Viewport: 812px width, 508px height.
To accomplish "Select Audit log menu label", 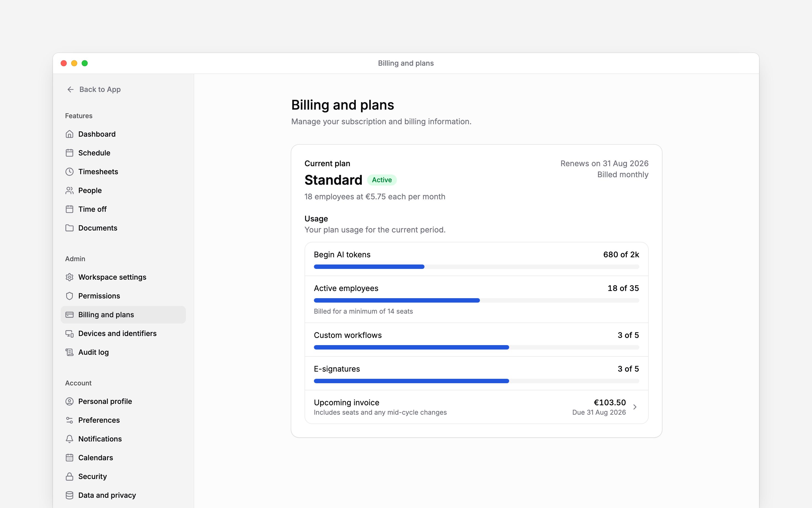I will coord(93,353).
